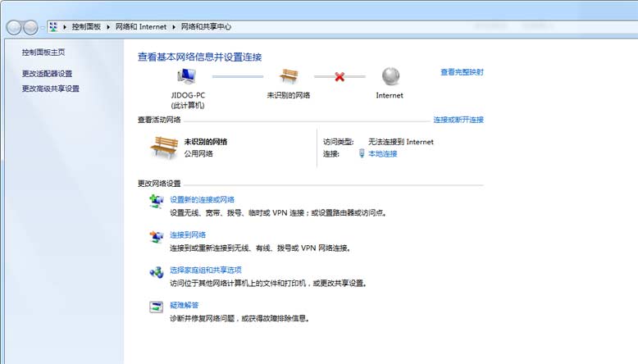The width and height of the screenshot is (638, 364).
Task: Open 选择家庭组和共享选项 link
Action: pyautogui.click(x=206, y=270)
